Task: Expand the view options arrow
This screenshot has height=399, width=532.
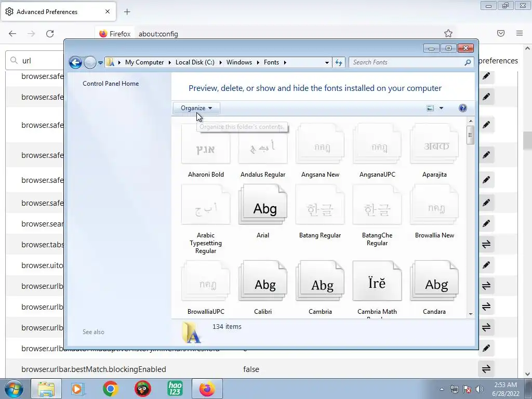Action: (441, 108)
